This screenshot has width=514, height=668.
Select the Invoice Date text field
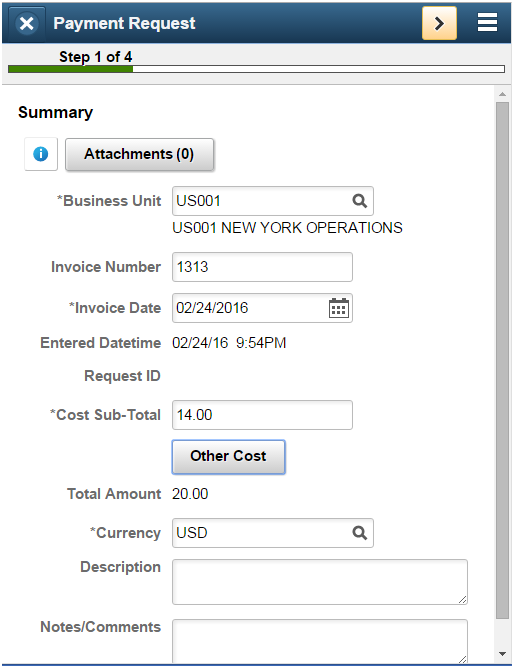click(262, 308)
